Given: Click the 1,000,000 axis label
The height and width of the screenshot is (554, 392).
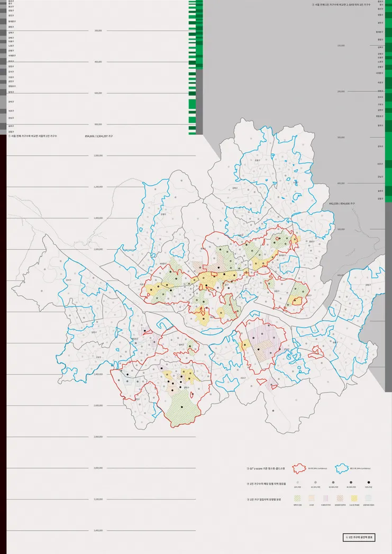Looking at the screenshot, I should (98, 156).
